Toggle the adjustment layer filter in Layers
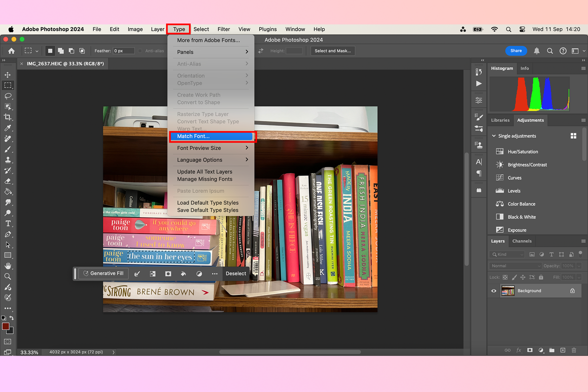The image size is (588, 392). coord(542,255)
